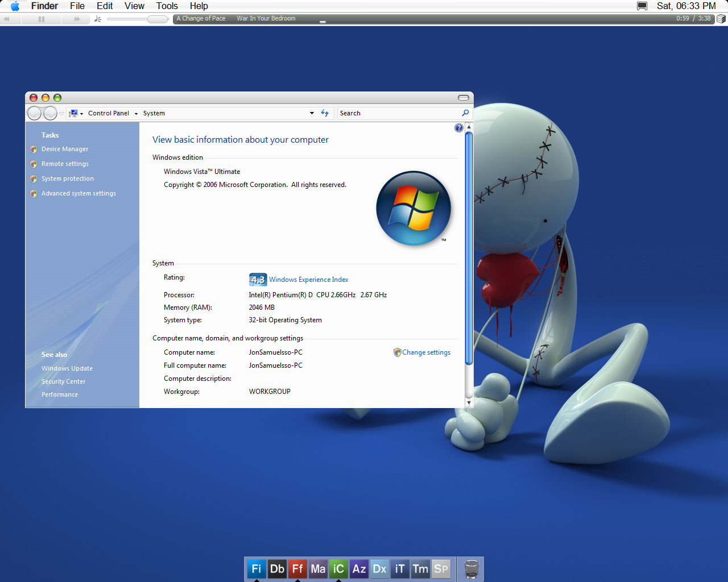The image size is (728, 582).
Task: Open the Ma dock icon
Action: (318, 569)
